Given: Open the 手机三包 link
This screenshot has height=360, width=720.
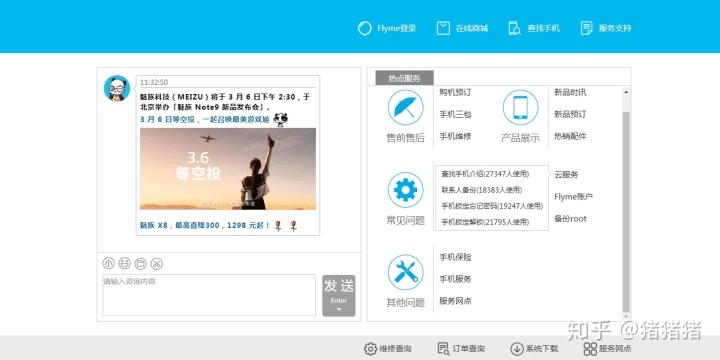Looking at the screenshot, I should (455, 114).
